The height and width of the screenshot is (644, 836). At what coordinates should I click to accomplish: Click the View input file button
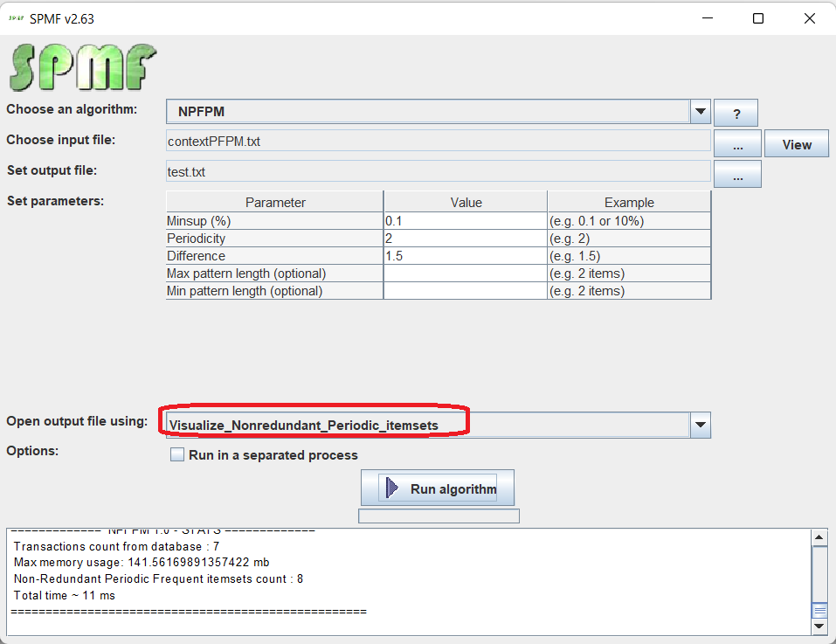(x=796, y=144)
